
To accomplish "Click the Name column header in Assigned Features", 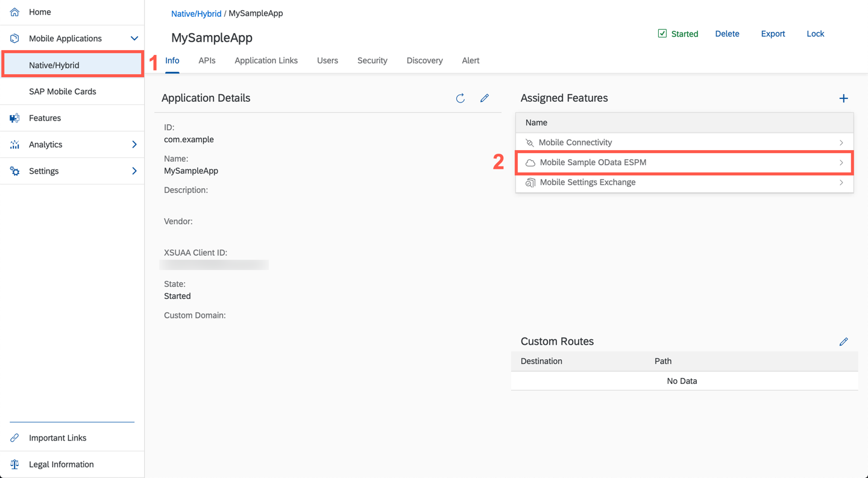I will (536, 123).
